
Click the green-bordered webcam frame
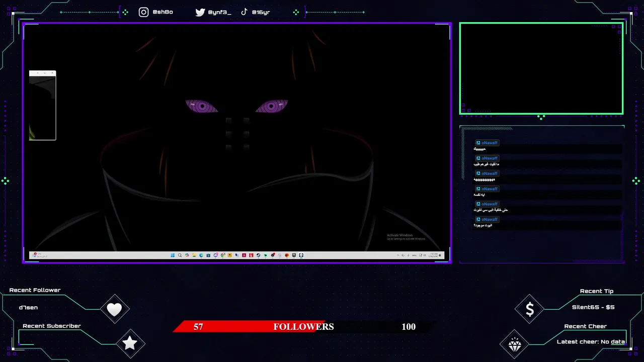tap(541, 68)
